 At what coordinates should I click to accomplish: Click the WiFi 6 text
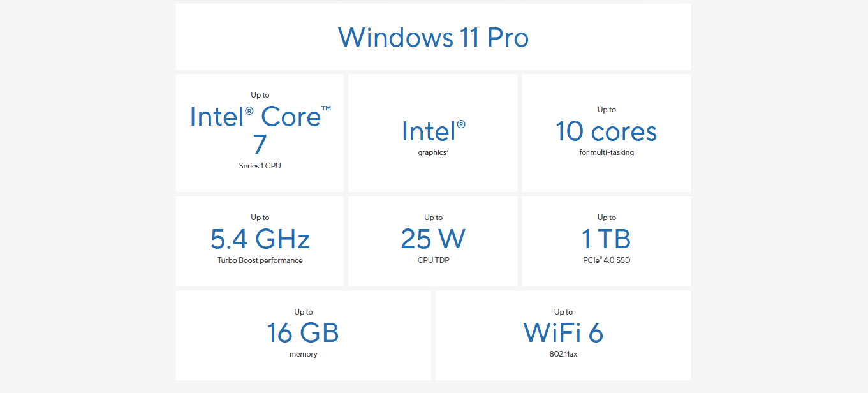563,332
